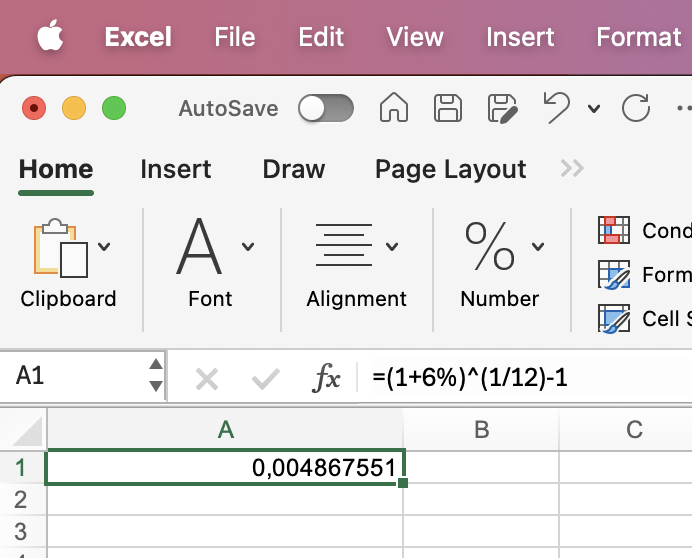Viewport: 692px width, 558px height.
Task: Open the Insert menu in menu bar
Action: click(520, 37)
